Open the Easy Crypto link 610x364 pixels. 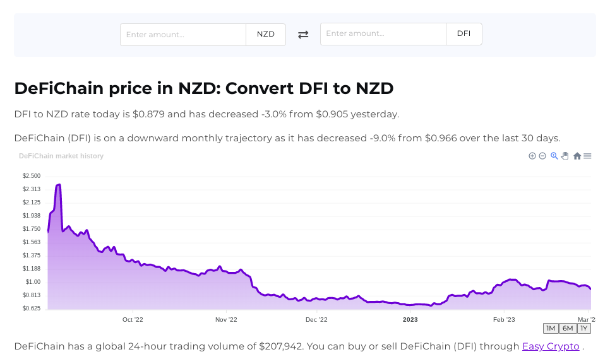[550, 346]
